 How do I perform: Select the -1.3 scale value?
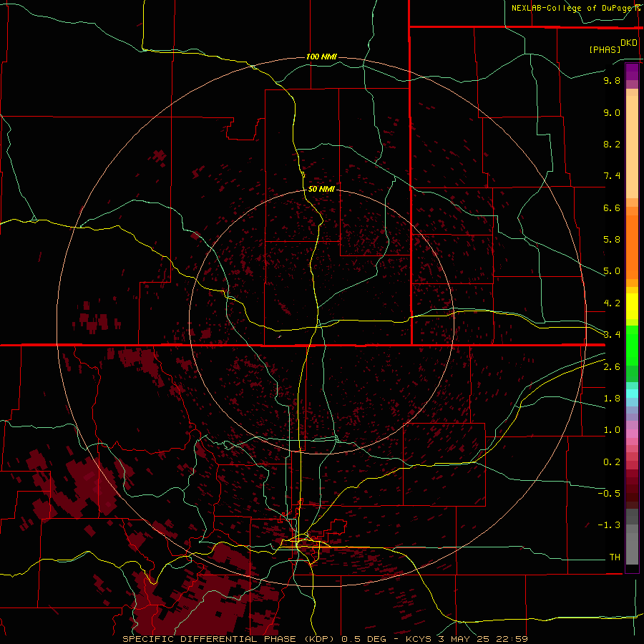pos(609,525)
